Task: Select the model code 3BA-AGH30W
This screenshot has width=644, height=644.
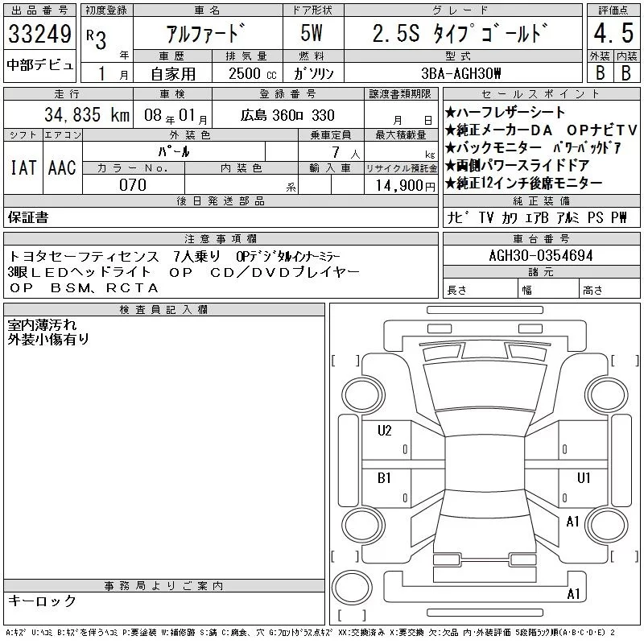Action: point(460,73)
